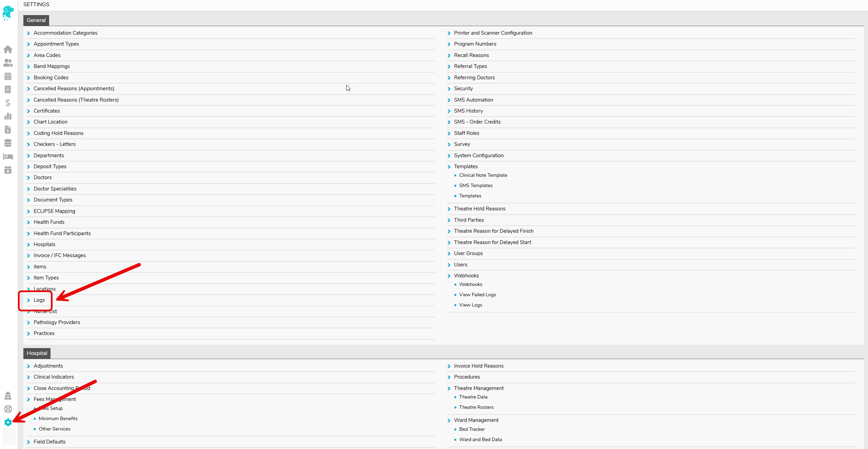Screen dimensions: 868x449
Task: Expand the Templates chevron
Action: [449, 167]
